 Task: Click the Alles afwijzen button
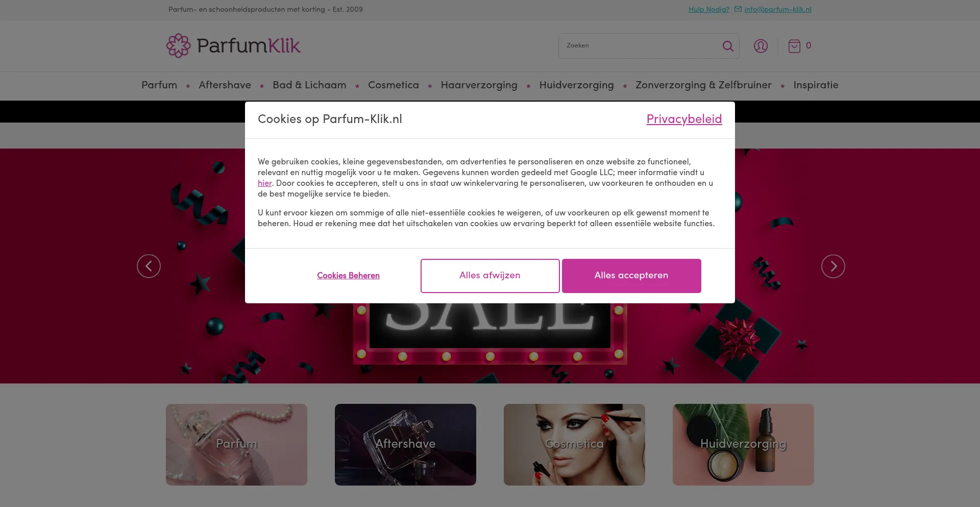(x=490, y=276)
